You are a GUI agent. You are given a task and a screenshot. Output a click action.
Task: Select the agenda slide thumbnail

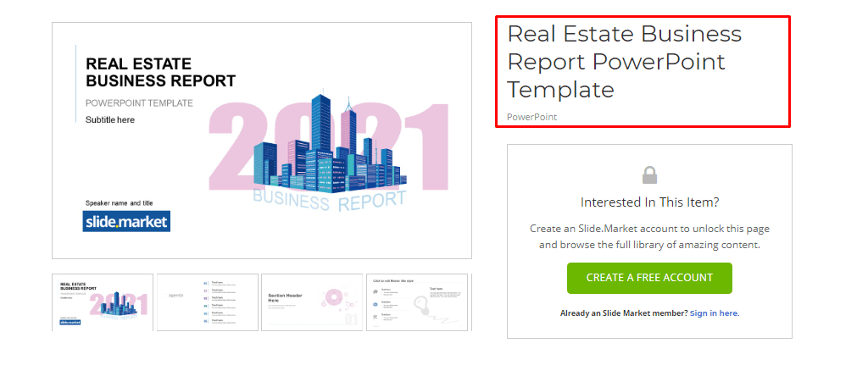click(208, 302)
